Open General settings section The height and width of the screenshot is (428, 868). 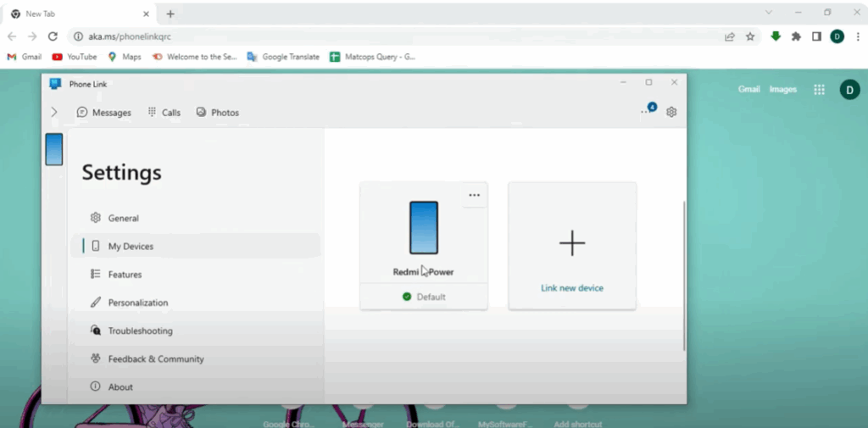click(x=195, y=218)
